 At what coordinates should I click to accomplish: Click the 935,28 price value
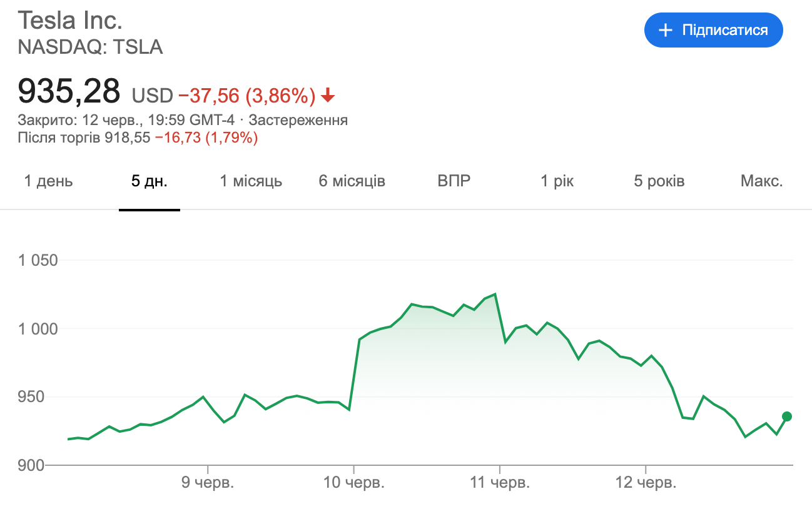(69, 92)
